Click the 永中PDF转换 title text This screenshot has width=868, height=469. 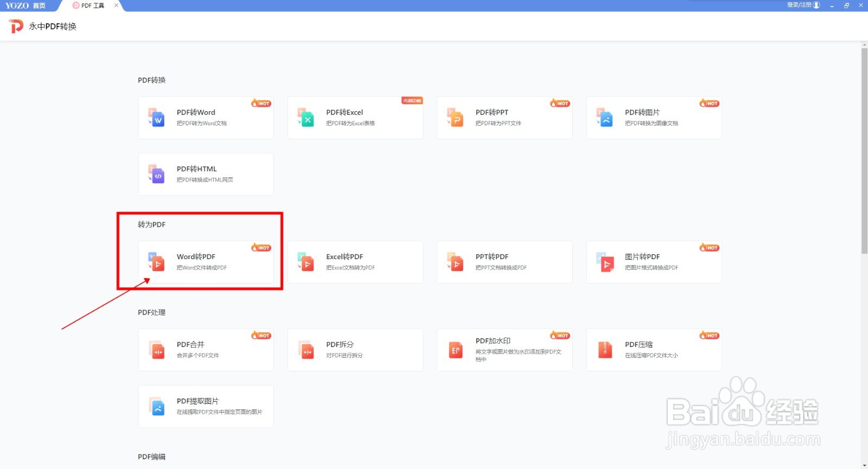[x=53, y=26]
